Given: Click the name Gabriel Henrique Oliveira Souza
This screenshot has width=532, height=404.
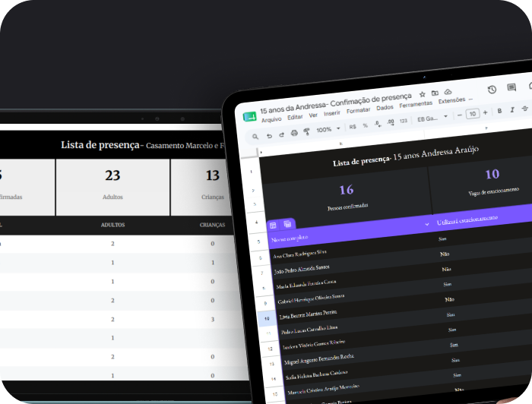Looking at the screenshot, I should 311,299.
